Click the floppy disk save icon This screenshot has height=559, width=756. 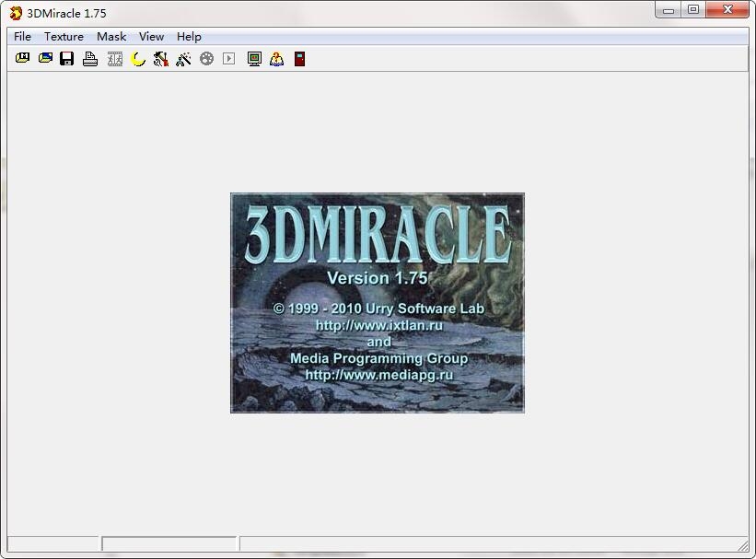(67, 59)
